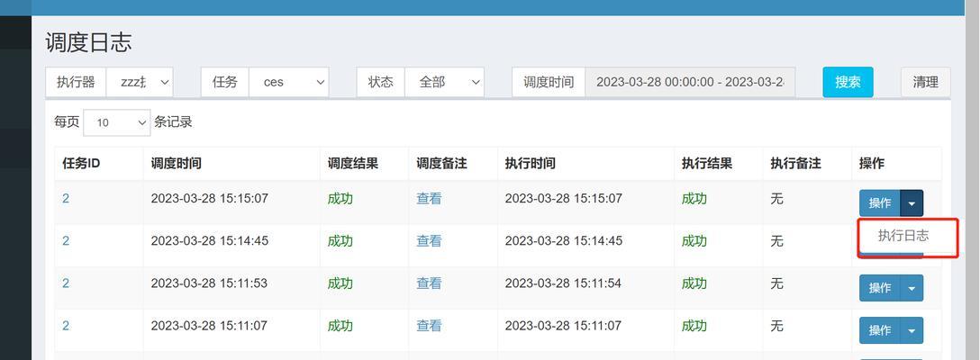Click the 调度日志 page heading
This screenshot has width=980, height=360.
coord(88,42)
